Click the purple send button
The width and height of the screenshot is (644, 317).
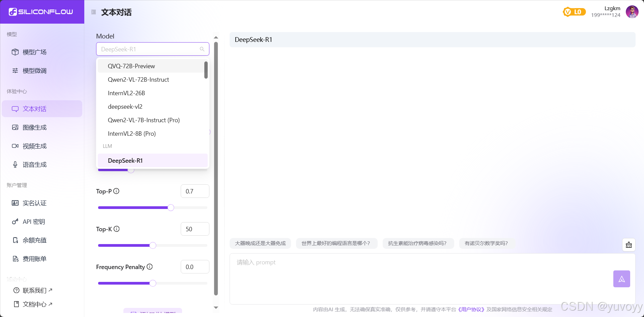pos(622,279)
